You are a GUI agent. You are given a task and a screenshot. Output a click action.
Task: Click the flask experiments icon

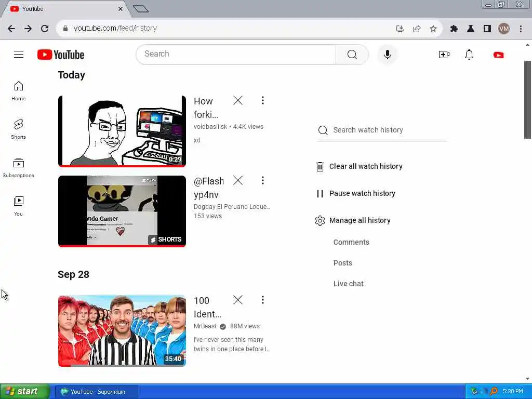click(x=471, y=29)
